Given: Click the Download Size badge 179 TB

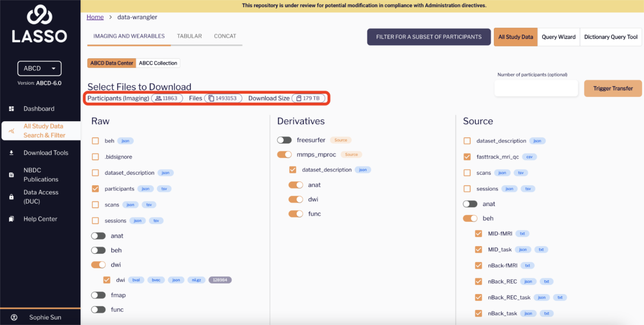Looking at the screenshot, I should pos(309,98).
